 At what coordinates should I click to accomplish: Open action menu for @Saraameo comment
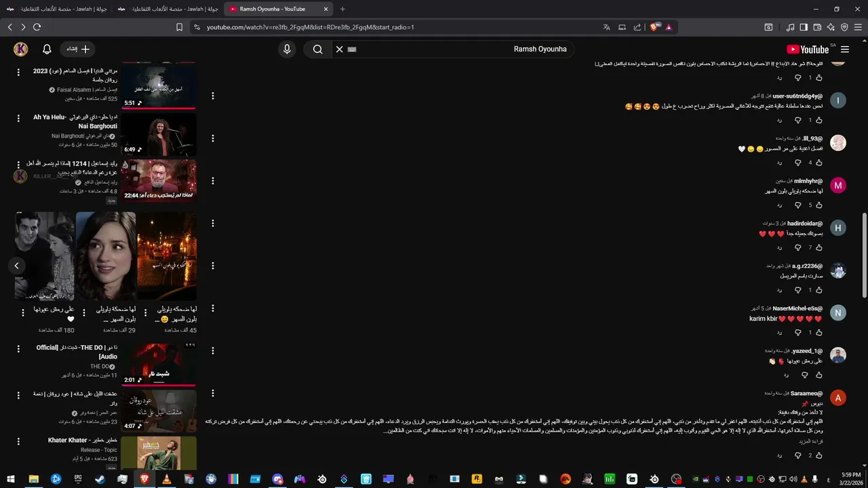[x=213, y=393]
